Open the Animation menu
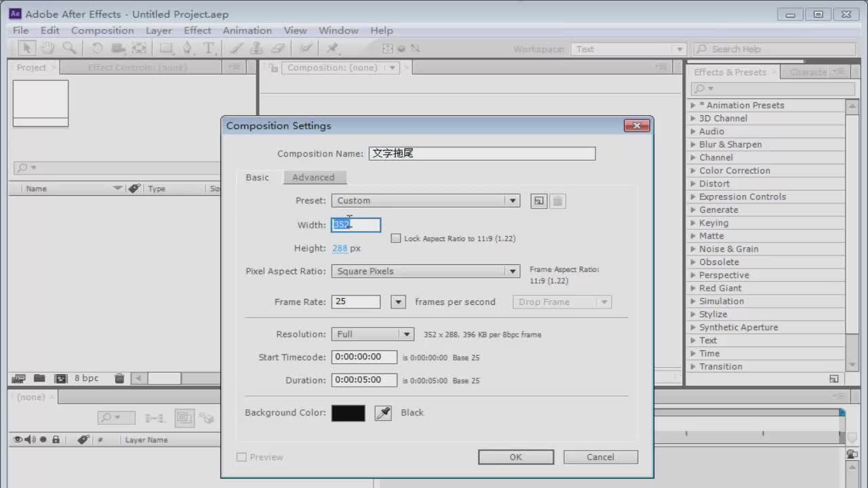868x488 pixels. 248,30
